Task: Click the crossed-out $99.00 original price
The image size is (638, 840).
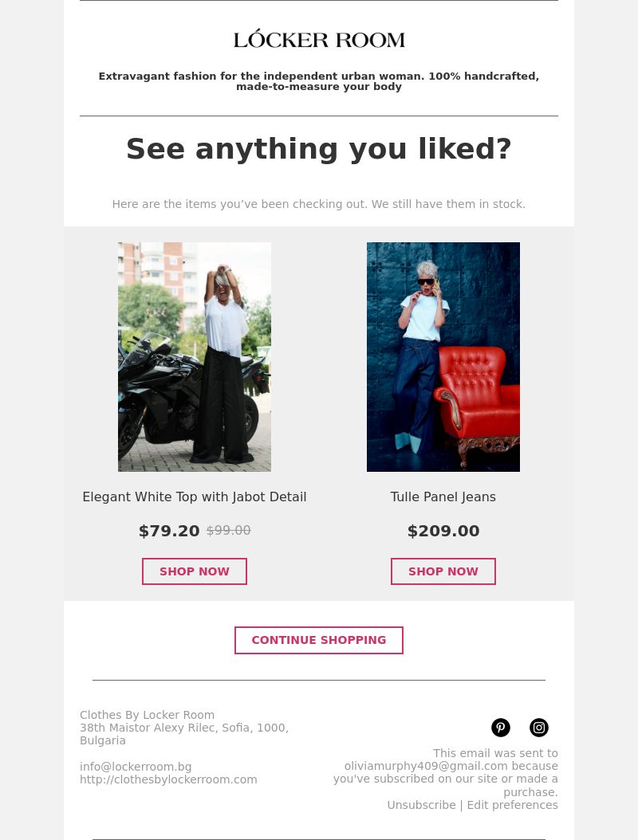Action: click(x=228, y=530)
